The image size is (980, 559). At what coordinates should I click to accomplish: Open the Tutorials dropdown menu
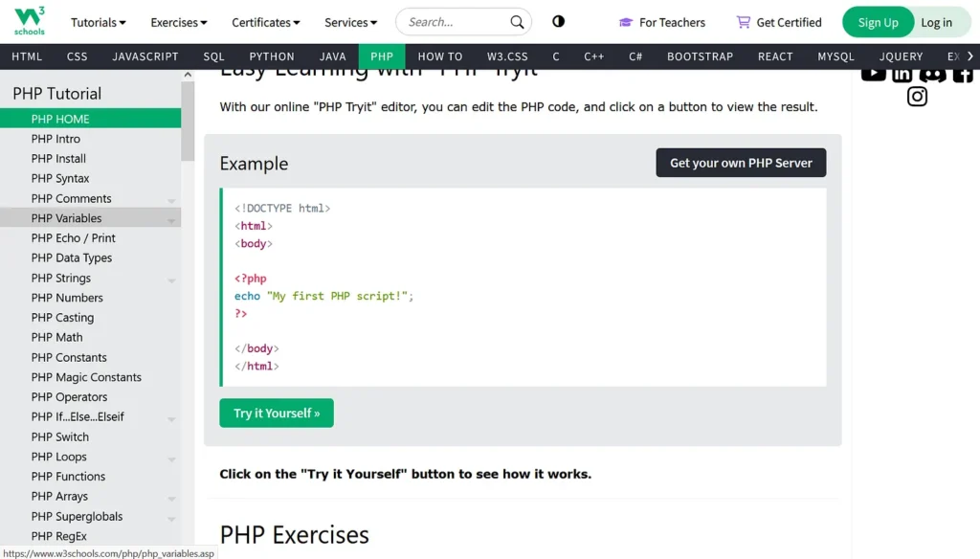click(x=99, y=23)
